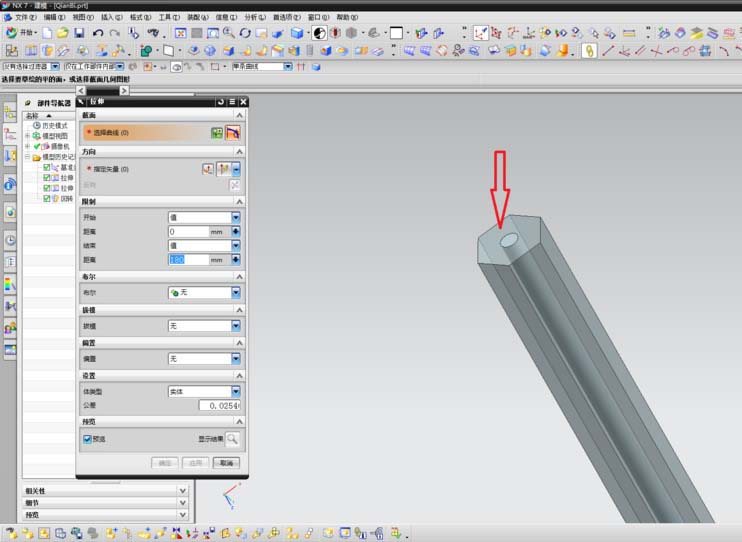Click the curve selection icon beside sketch section

pos(233,133)
